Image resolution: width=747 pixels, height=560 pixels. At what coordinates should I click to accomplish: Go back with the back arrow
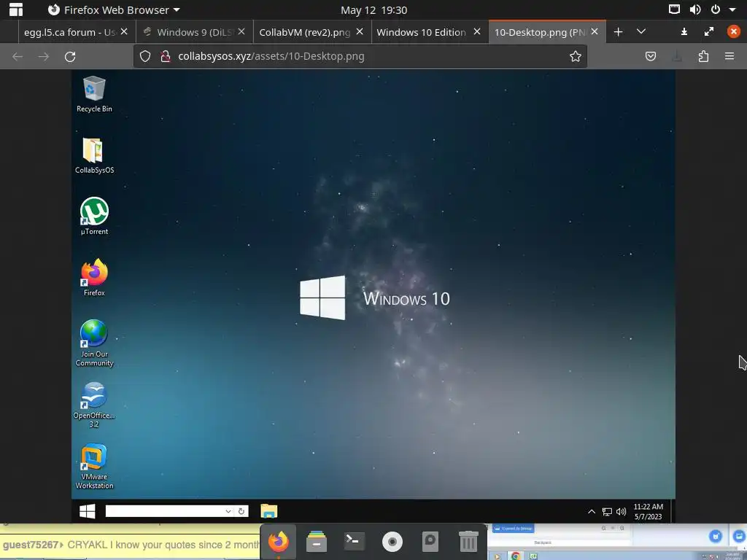18,57
